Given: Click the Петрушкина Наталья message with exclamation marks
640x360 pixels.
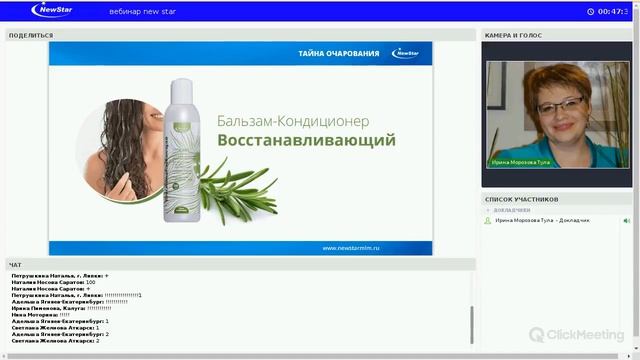Looking at the screenshot, I should (77, 295).
